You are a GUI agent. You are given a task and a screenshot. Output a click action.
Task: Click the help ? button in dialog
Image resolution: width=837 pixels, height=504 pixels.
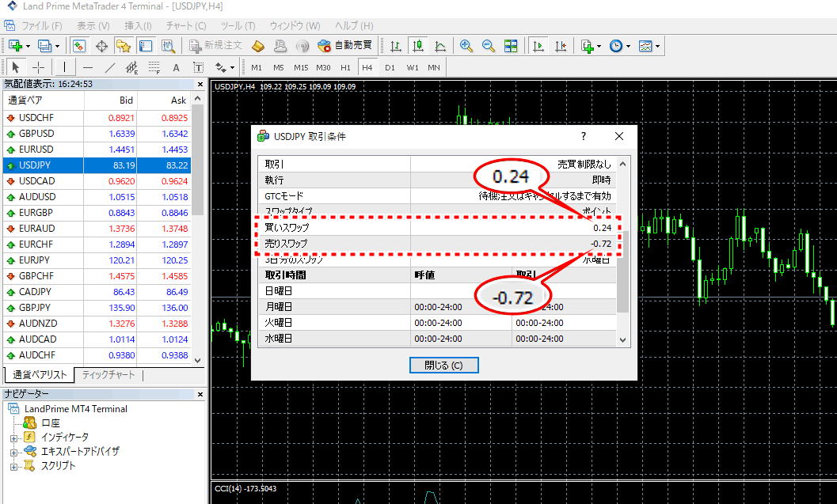pyautogui.click(x=584, y=136)
